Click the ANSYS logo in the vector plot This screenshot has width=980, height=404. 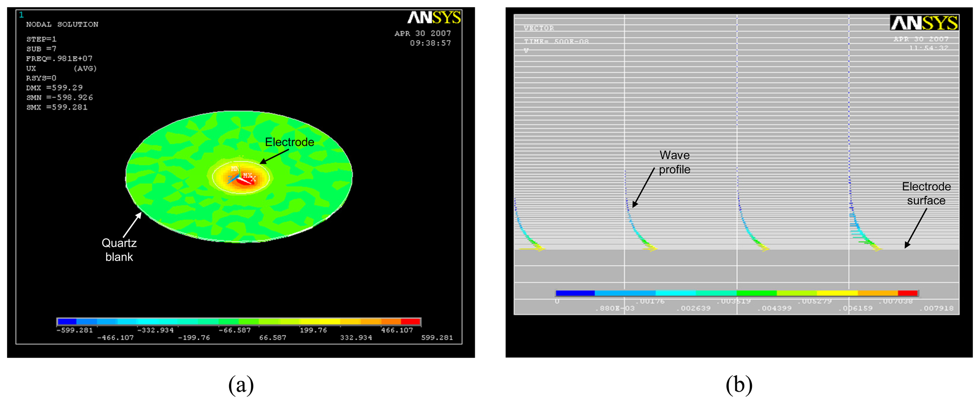tap(924, 23)
